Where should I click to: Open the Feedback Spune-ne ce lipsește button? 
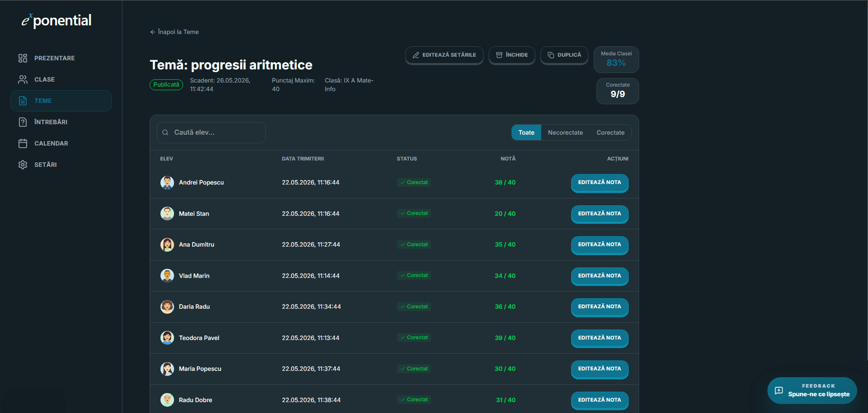click(812, 390)
